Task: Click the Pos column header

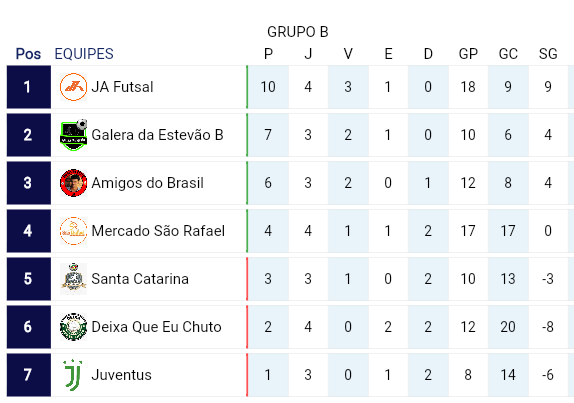Action: (x=28, y=54)
